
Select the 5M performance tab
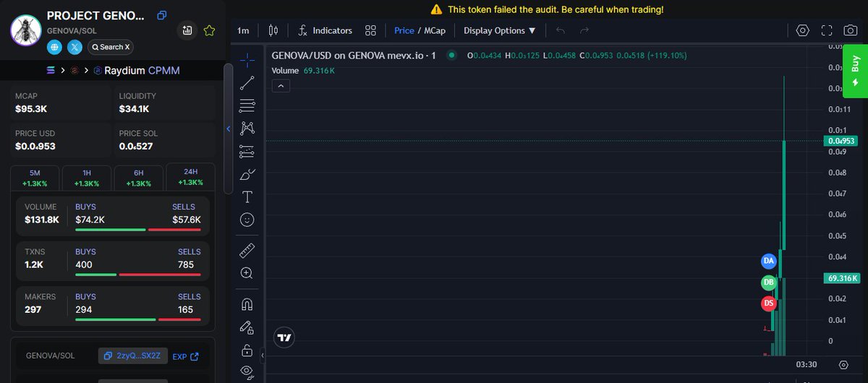coord(35,178)
